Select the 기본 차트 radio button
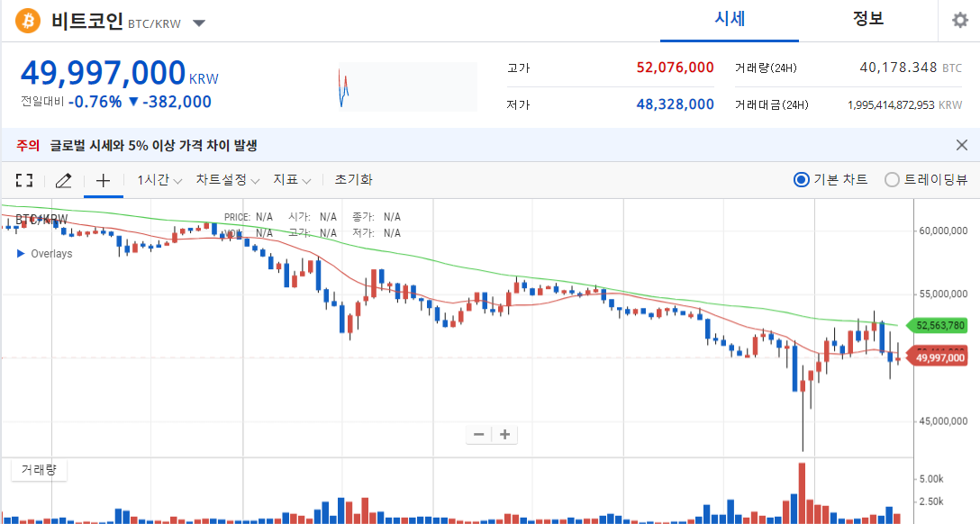 coord(802,180)
